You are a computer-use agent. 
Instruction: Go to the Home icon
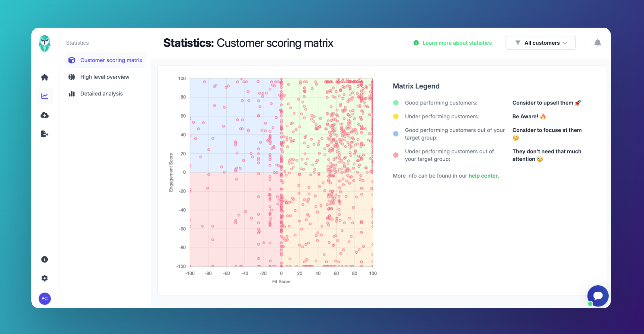pyautogui.click(x=45, y=77)
